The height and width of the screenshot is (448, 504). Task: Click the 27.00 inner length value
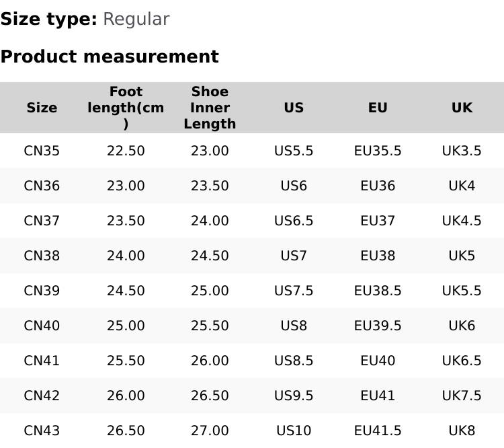(x=210, y=431)
